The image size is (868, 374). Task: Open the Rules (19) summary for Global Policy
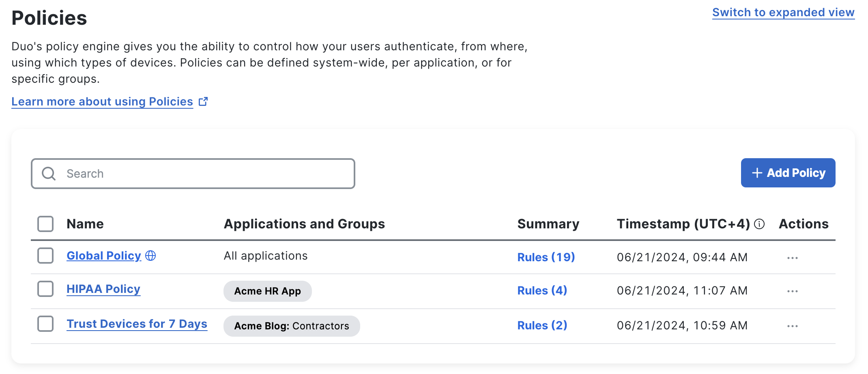[x=546, y=257]
